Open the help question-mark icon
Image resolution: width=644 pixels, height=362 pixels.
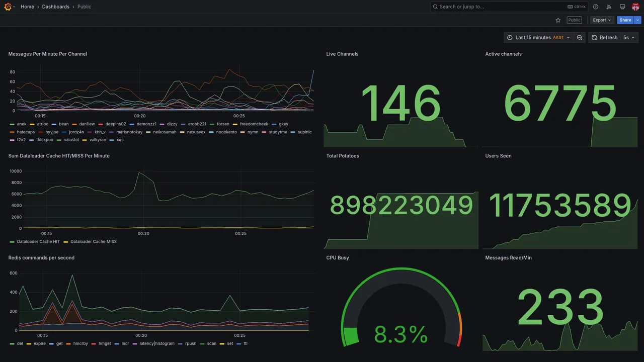coord(596,7)
